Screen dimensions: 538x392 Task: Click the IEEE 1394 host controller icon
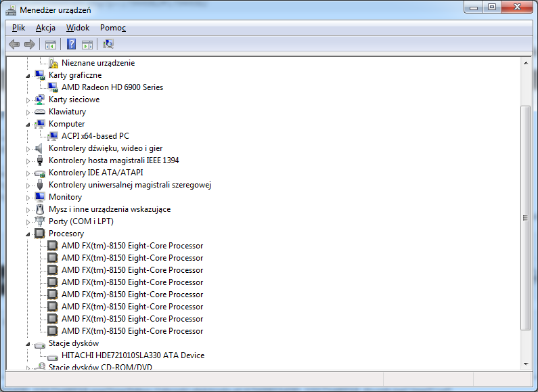click(40, 160)
